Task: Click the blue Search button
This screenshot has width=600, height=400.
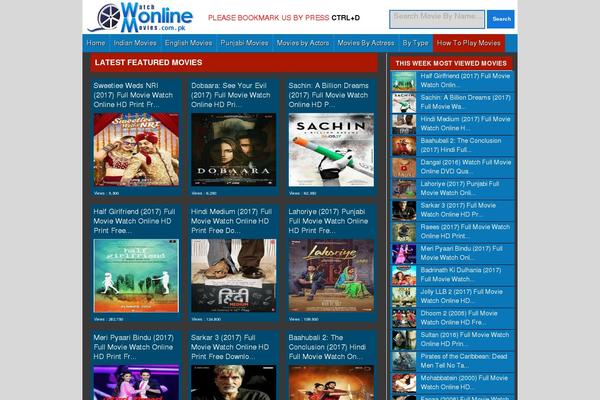Action: tap(501, 19)
